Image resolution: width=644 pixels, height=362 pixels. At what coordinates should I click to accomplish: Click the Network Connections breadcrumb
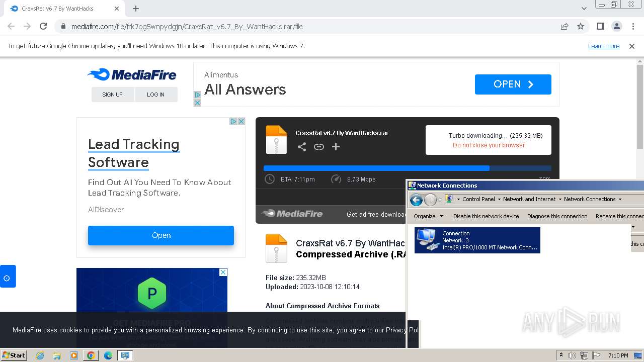[x=590, y=199]
